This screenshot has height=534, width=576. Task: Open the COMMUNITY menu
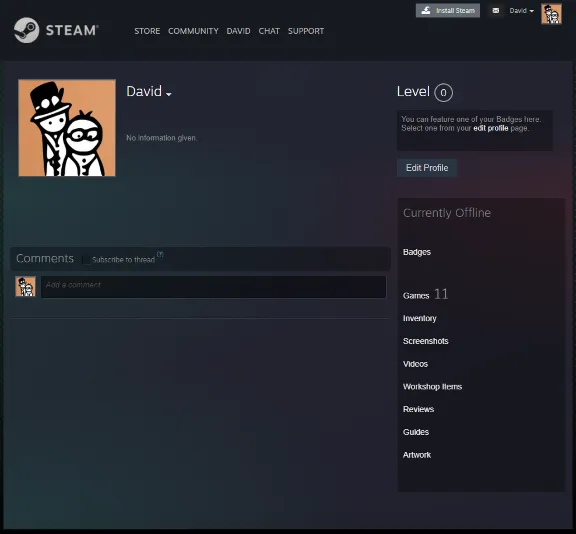193,31
